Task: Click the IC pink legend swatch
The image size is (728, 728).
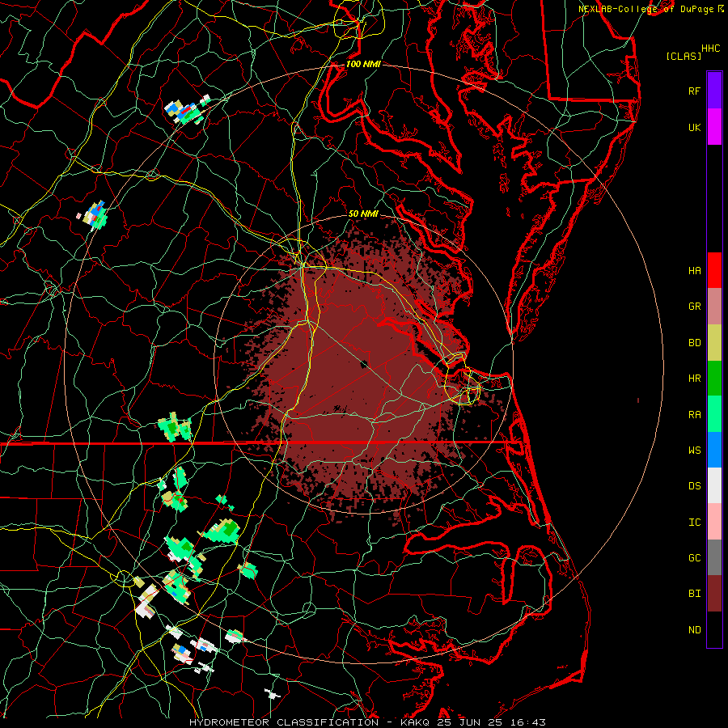Action: pyautogui.click(x=714, y=522)
